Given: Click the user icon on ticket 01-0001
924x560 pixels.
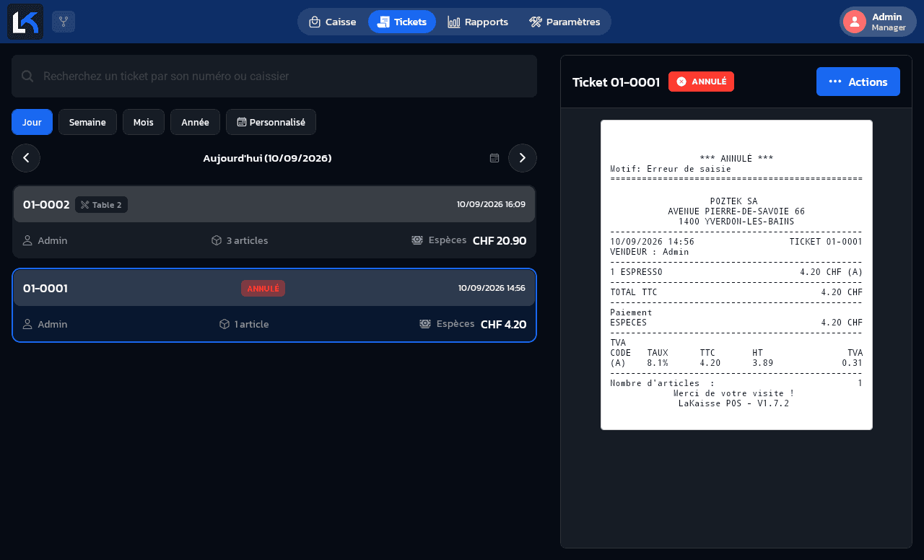Looking at the screenshot, I should pyautogui.click(x=27, y=324).
